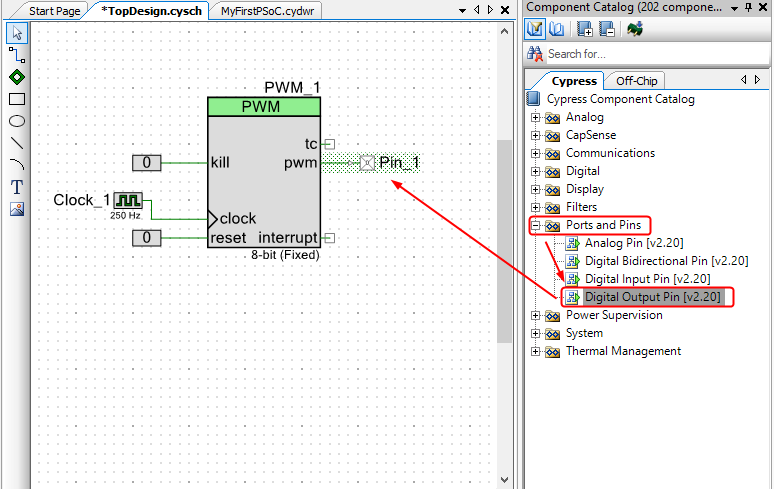Screen dimensions: 774x489
Task: Toggle auto-hide pin on Component Catalog
Action: point(748,8)
